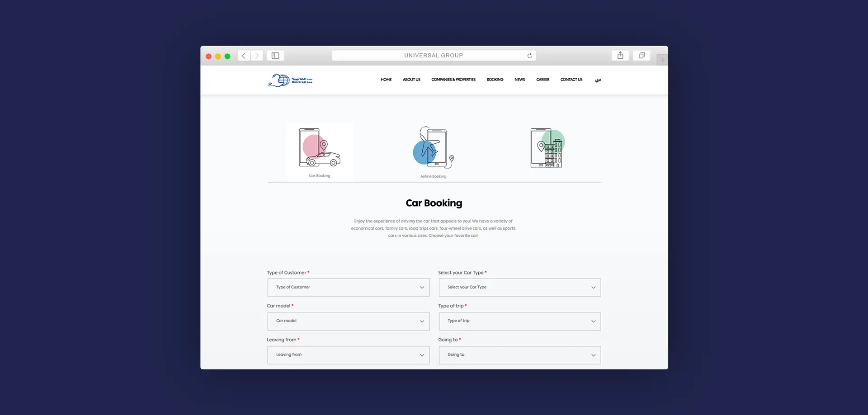Viewport: 868px width, 415px height.
Task: Open the Select your Car Type dropdown
Action: (x=519, y=288)
